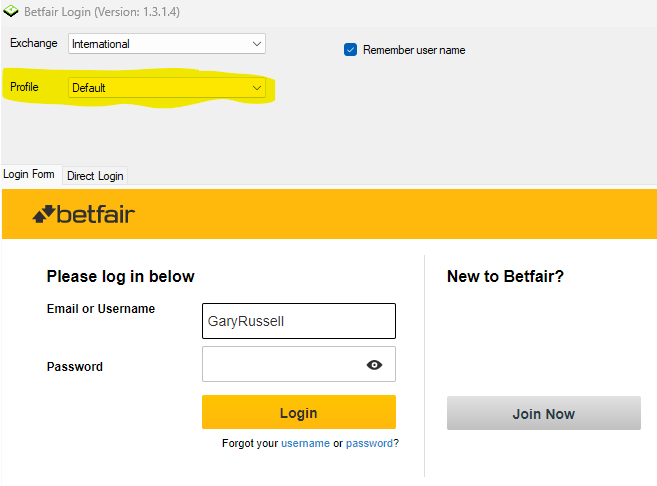Viewport: 657px width, 486px height.
Task: Switch to the Login Form tab
Action: pos(29,174)
